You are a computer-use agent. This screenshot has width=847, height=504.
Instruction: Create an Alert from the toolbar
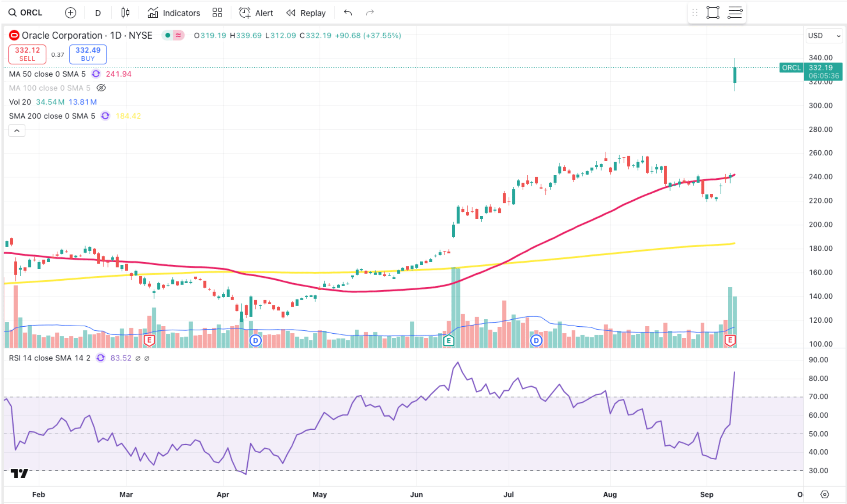click(x=256, y=13)
